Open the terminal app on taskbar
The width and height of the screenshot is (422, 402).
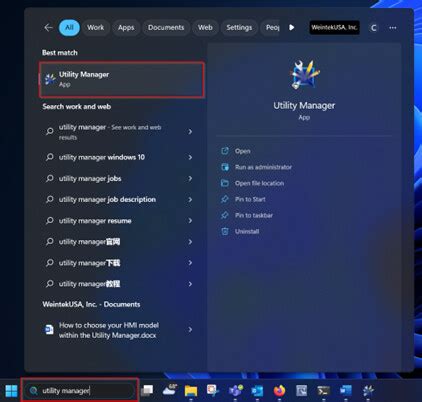tap(323, 390)
